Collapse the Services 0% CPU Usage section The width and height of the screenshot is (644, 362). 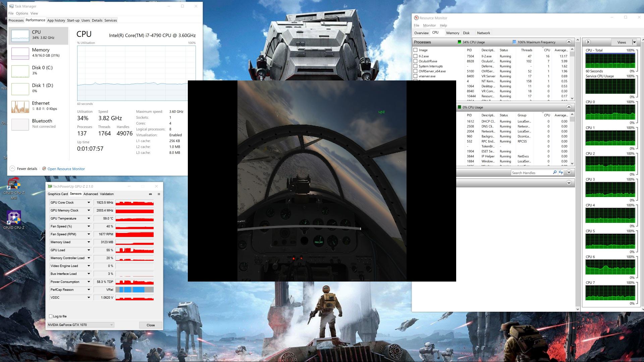pyautogui.click(x=569, y=107)
